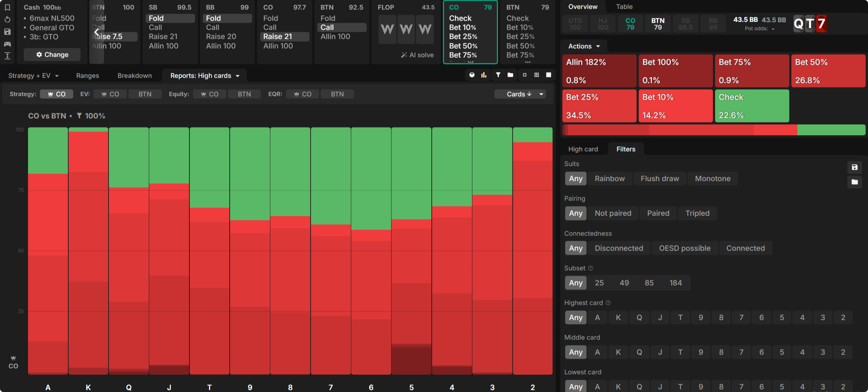Open saved filters folder icon
Image resolution: width=868 pixels, height=392 pixels.
pyautogui.click(x=855, y=182)
